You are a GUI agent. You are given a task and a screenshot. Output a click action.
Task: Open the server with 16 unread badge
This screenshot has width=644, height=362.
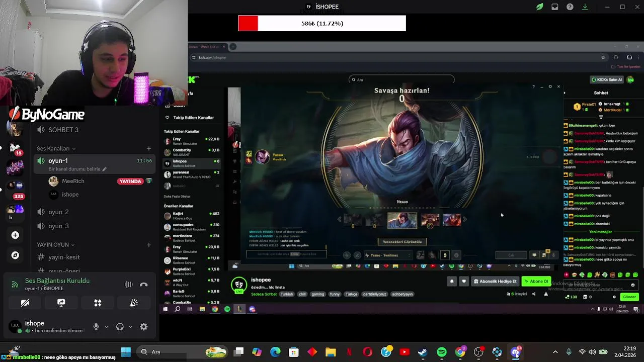[14, 148]
